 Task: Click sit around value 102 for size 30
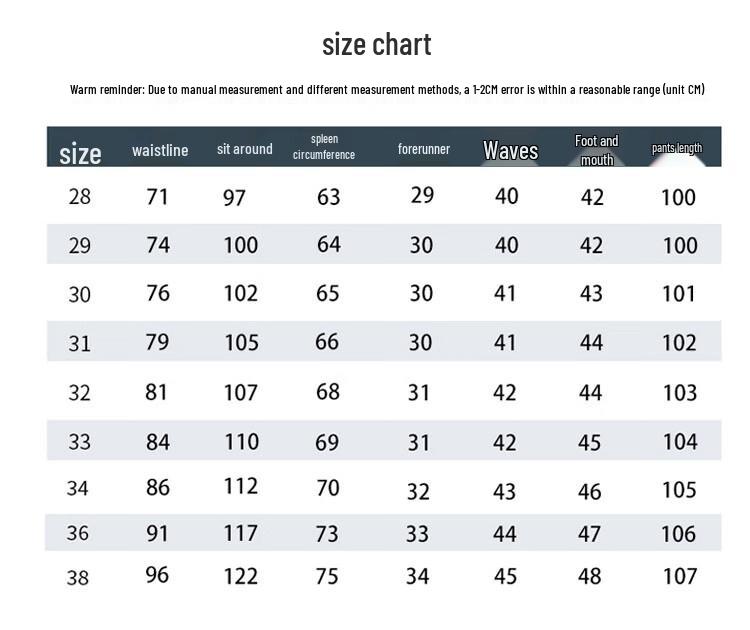coord(240,294)
